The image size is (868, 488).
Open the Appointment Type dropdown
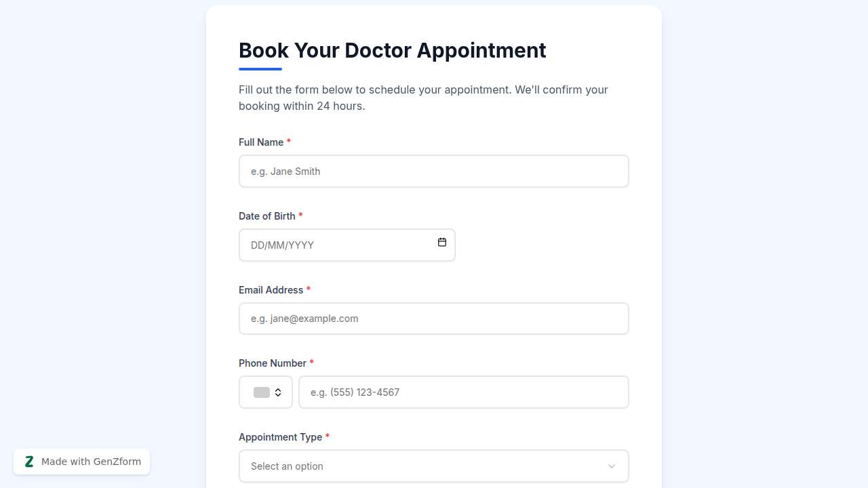pyautogui.click(x=434, y=466)
